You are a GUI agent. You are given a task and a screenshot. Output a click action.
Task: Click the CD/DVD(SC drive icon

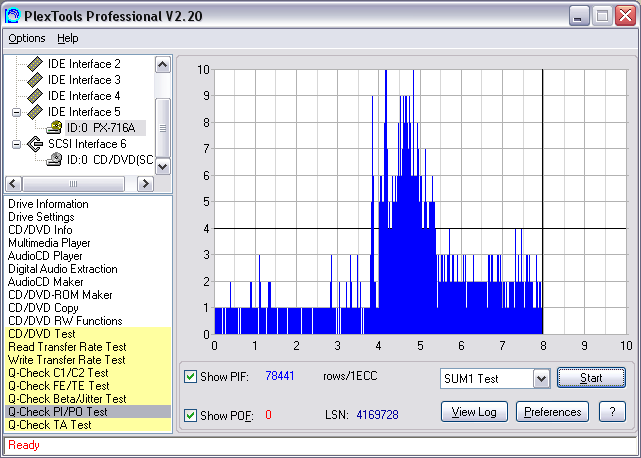pyautogui.click(x=54, y=159)
